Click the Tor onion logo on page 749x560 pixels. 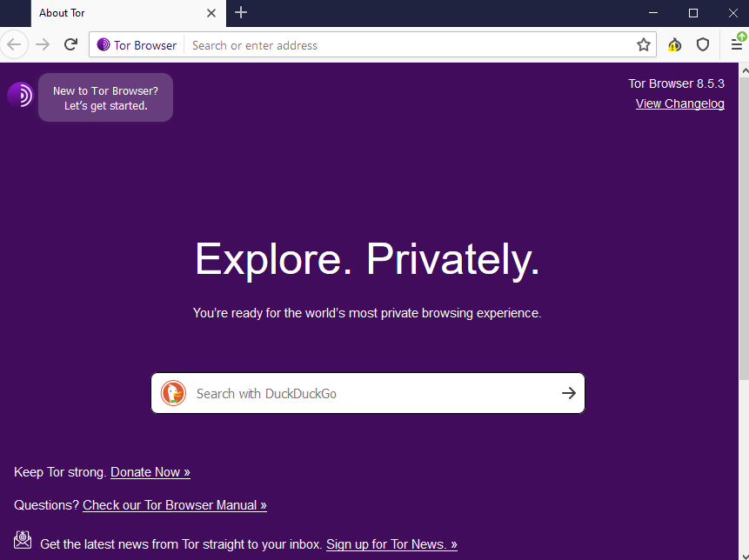coord(20,95)
